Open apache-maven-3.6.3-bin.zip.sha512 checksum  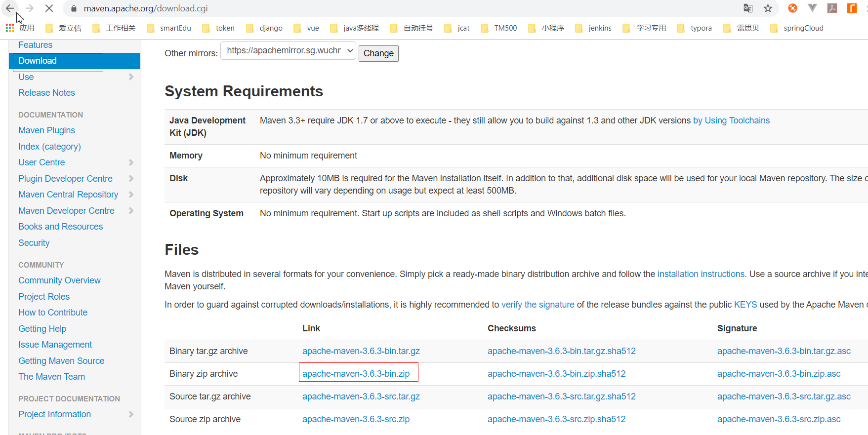(556, 374)
